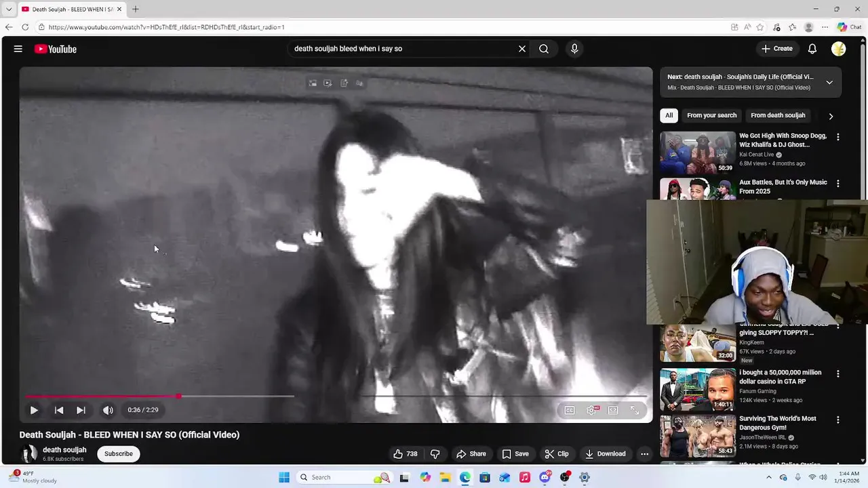
Task: Toggle theater mode in the player
Action: click(x=613, y=410)
